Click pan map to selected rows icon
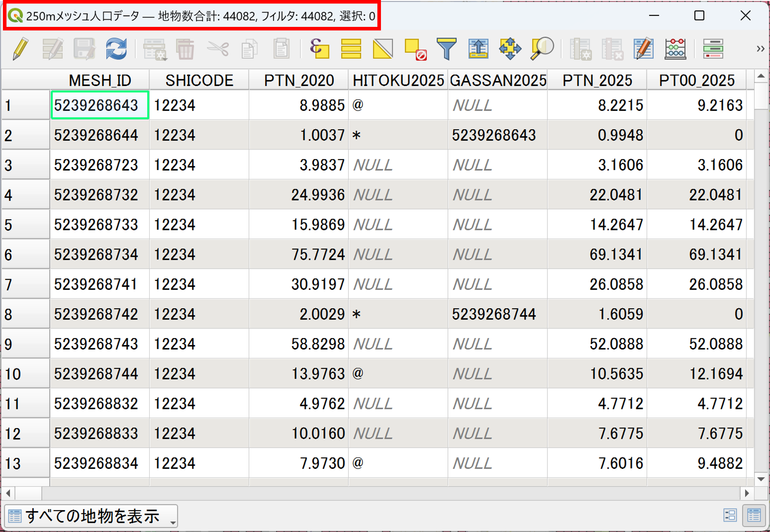770x532 pixels. point(510,49)
